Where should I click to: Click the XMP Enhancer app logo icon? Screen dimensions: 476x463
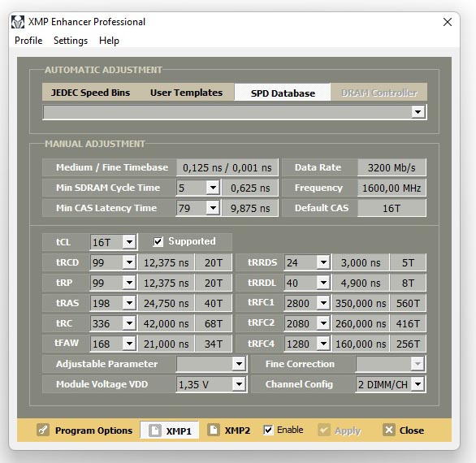point(18,22)
